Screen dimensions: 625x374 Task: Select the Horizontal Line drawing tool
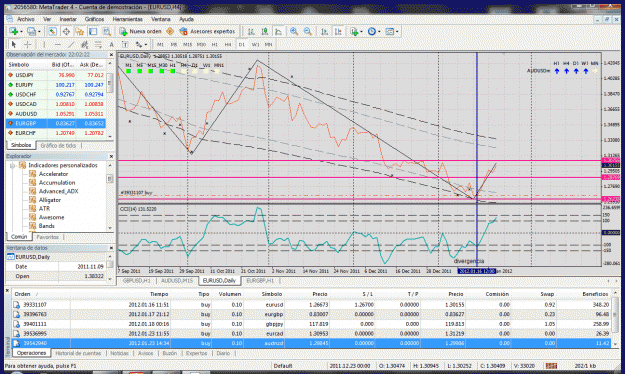pos(58,44)
